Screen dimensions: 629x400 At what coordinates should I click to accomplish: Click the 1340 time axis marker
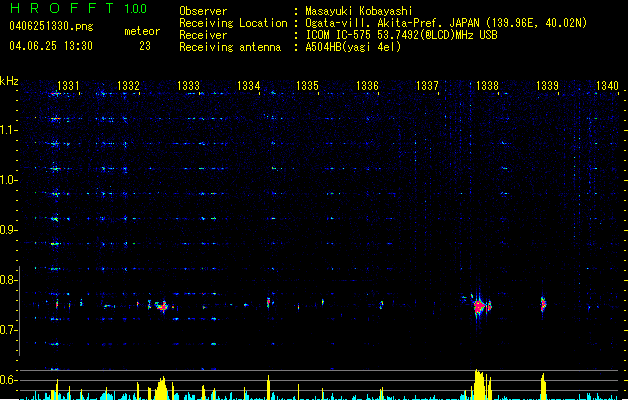607,86
